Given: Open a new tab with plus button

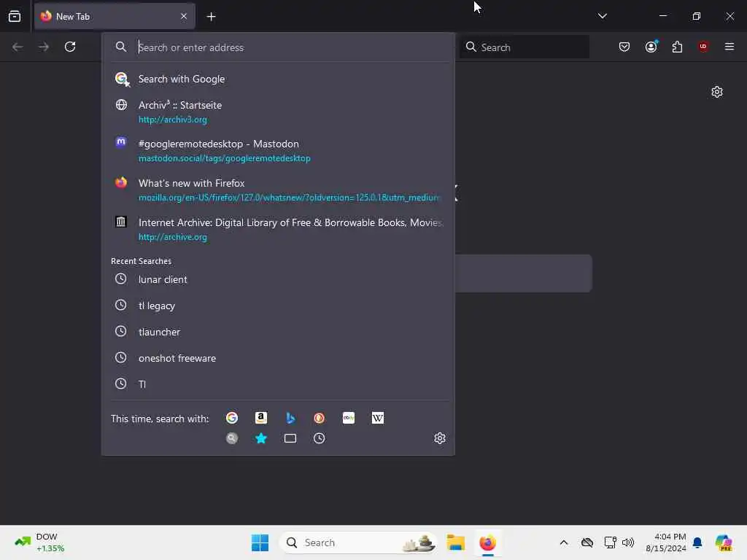Looking at the screenshot, I should (x=211, y=17).
